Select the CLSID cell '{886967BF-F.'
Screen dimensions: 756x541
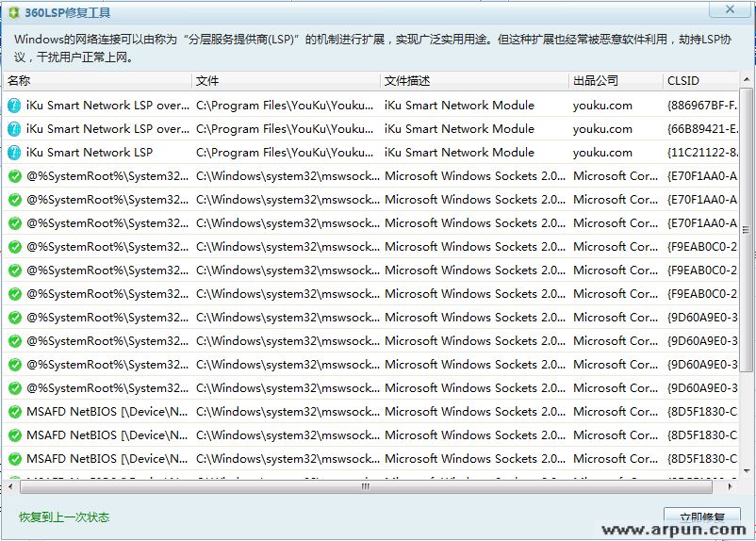[x=702, y=106]
